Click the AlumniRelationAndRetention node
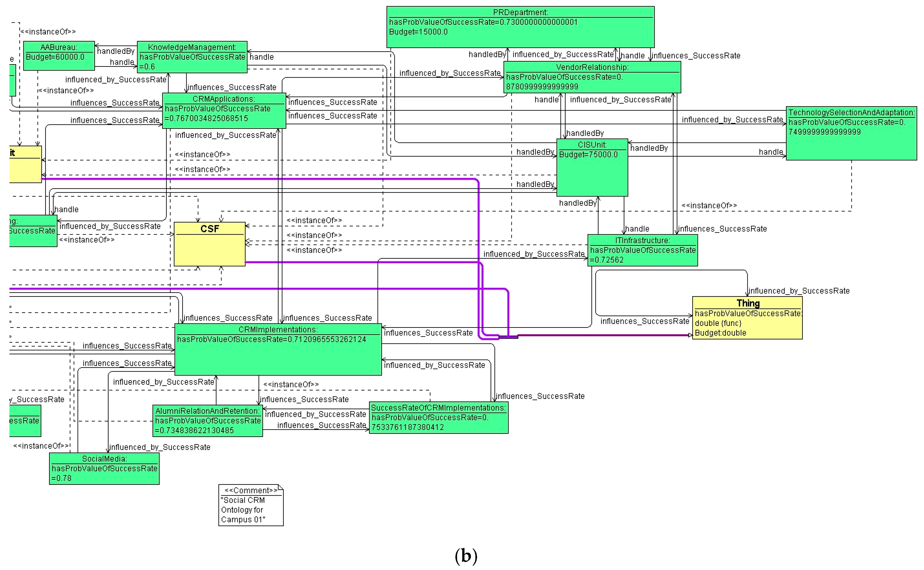Screen dimensions: 924x570 pos(207,421)
